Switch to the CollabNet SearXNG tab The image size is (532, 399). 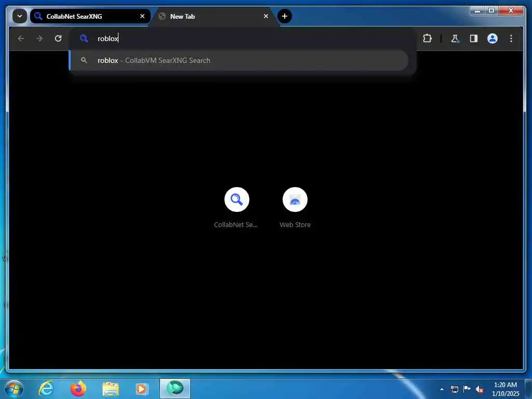tap(90, 16)
